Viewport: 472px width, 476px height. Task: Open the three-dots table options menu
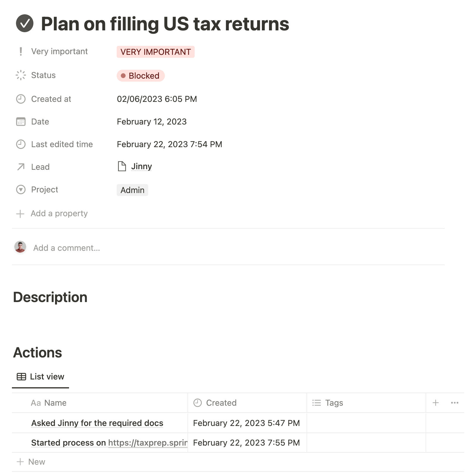(455, 403)
